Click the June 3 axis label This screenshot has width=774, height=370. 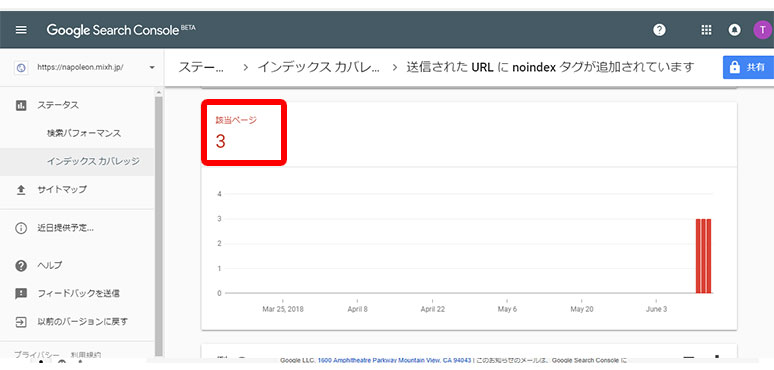coord(656,309)
